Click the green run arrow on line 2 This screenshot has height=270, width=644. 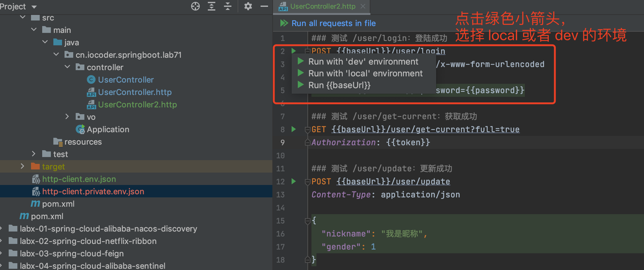point(293,51)
